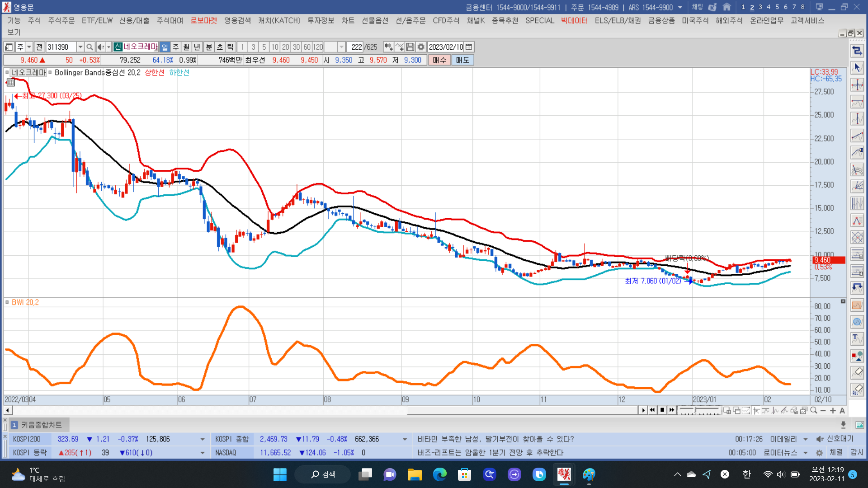
Task: Switch to minute chart button 분
Action: coord(209,47)
